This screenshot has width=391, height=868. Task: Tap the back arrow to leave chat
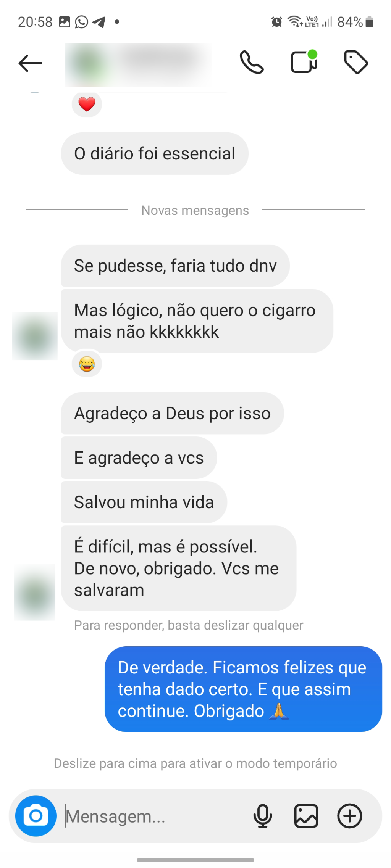(x=30, y=63)
